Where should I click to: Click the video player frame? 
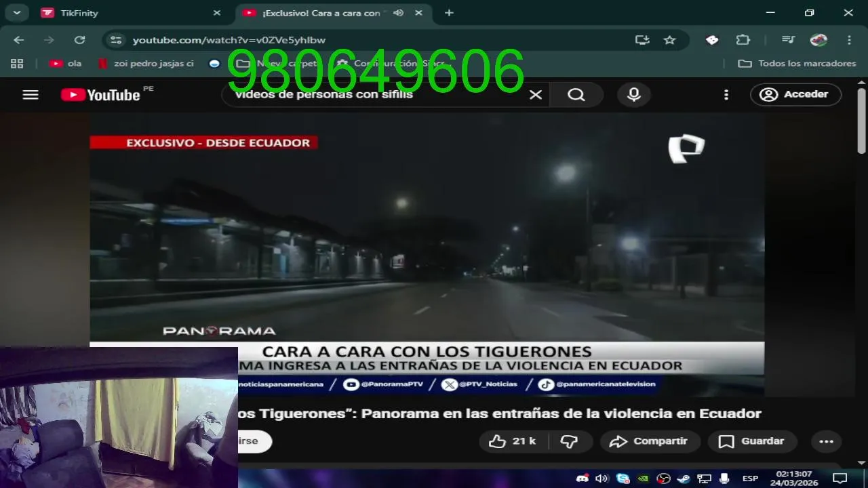coord(427,255)
